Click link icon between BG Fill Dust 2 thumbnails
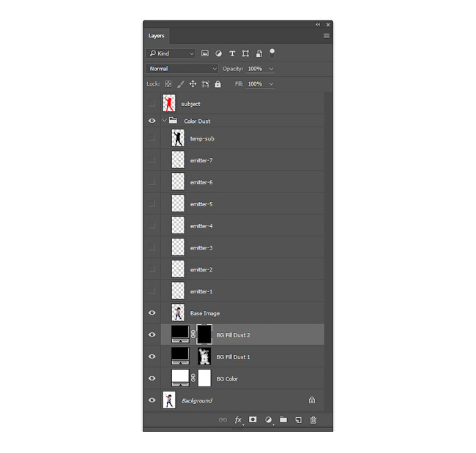 tap(193, 334)
